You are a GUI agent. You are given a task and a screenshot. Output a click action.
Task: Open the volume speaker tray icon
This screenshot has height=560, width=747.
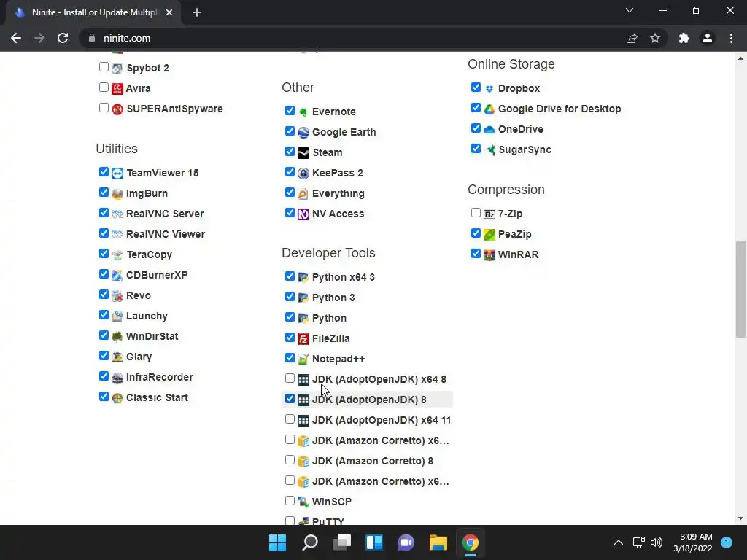(x=657, y=542)
